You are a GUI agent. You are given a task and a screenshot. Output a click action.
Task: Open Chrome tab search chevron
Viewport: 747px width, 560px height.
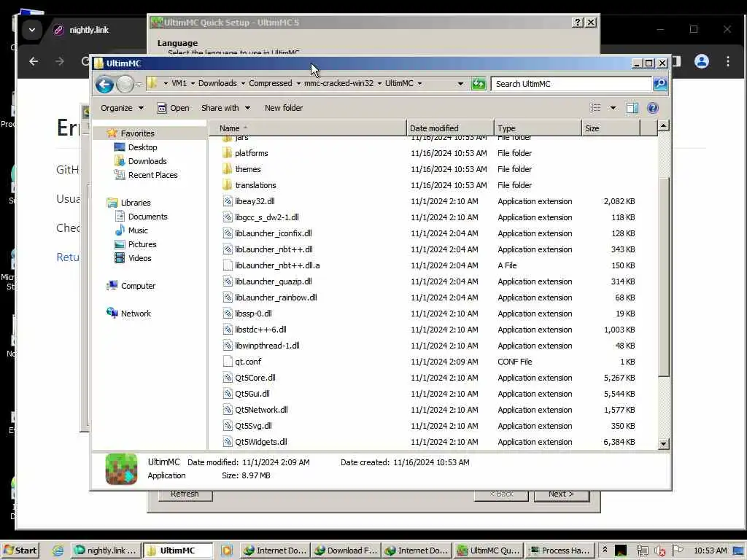point(32,29)
